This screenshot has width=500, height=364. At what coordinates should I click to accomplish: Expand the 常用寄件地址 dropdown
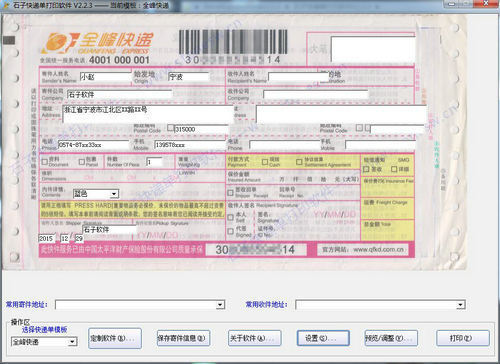click(220, 305)
